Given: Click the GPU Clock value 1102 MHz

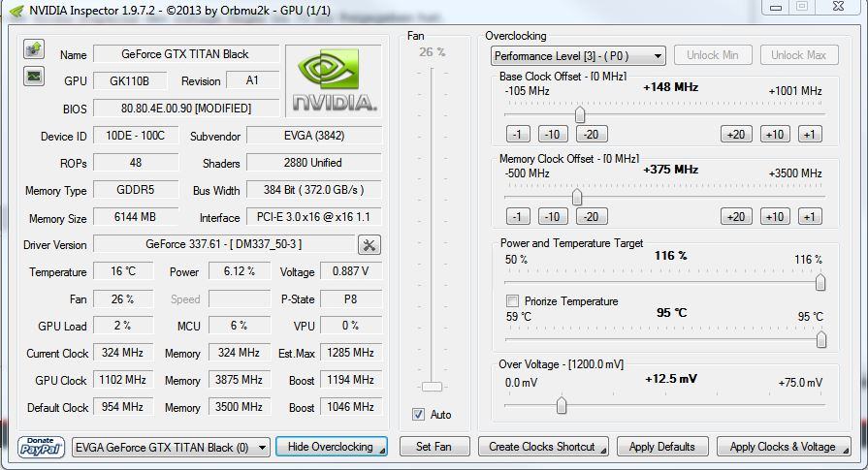Looking at the screenshot, I should pos(123,380).
